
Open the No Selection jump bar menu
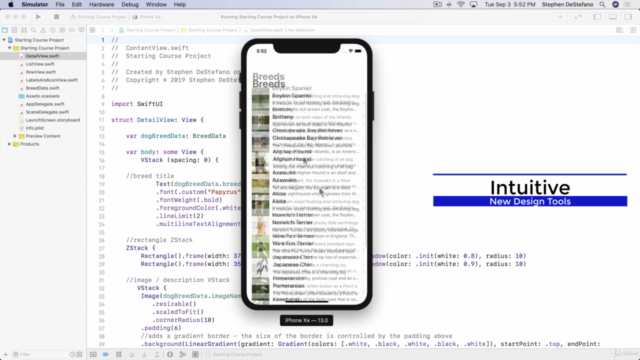pyautogui.click(x=302, y=30)
